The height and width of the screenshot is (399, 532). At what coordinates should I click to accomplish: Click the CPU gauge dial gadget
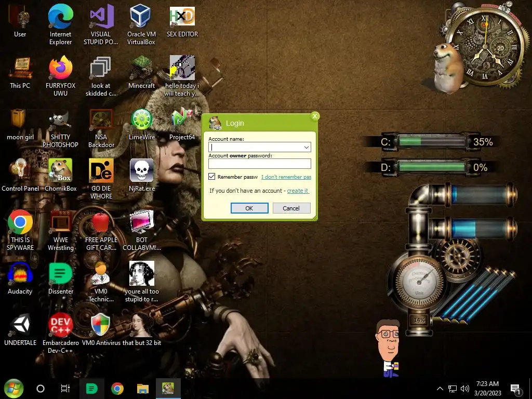coord(419,282)
